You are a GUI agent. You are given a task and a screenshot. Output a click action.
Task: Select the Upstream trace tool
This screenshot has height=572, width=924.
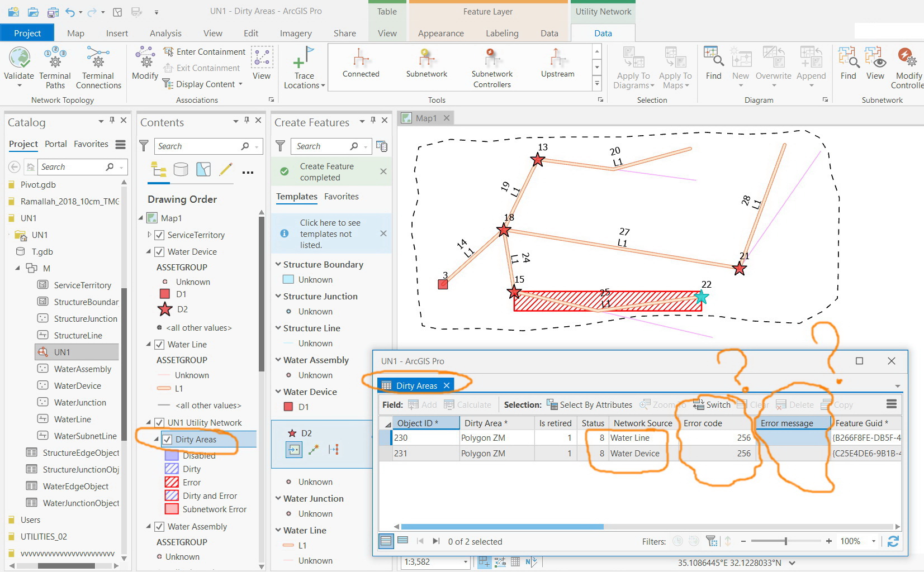pos(558,63)
